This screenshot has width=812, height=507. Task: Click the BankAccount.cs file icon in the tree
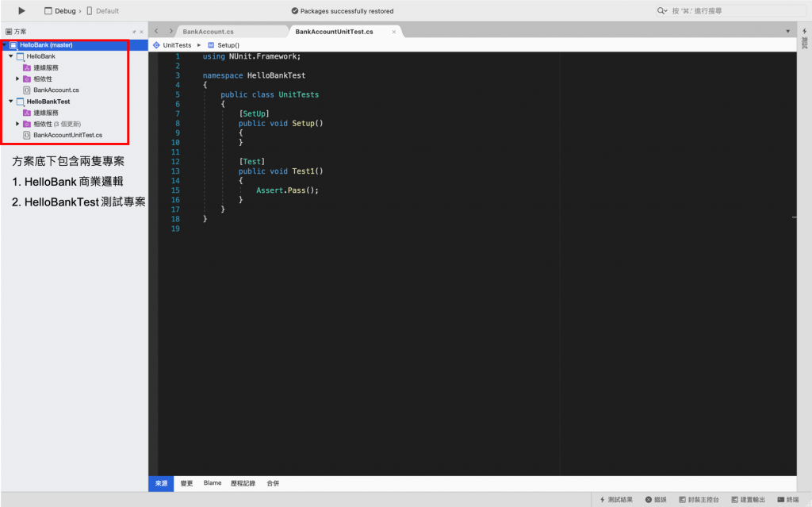[27, 90]
